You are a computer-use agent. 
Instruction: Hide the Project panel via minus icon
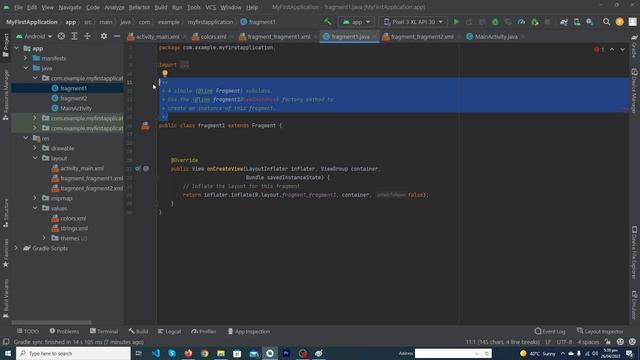(x=117, y=36)
